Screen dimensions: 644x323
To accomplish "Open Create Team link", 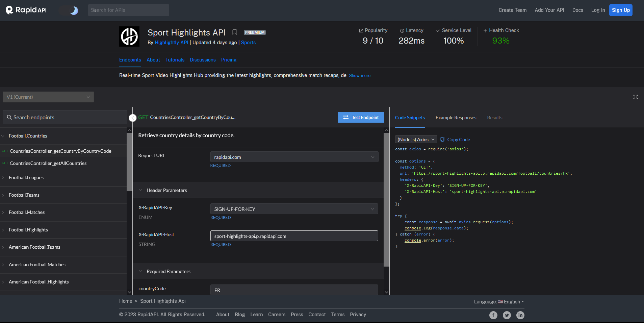I will click(x=512, y=10).
